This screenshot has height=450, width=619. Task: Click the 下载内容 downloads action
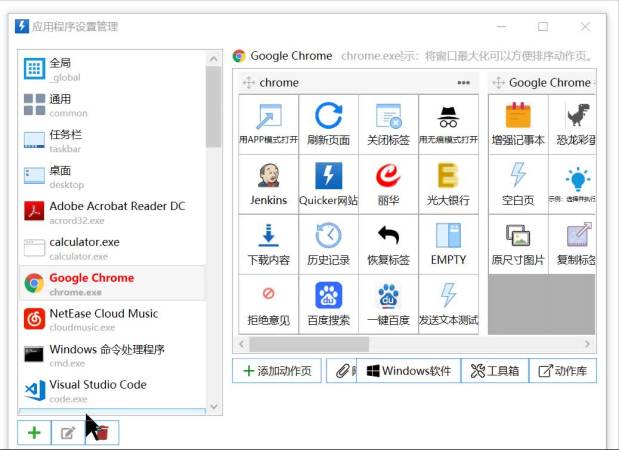point(269,245)
